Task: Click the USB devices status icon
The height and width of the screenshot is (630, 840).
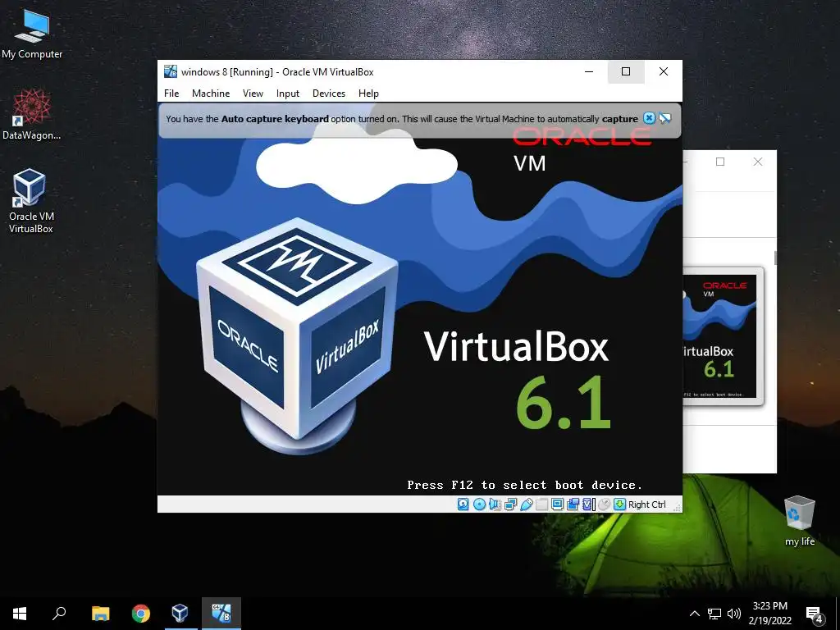Action: coord(526,504)
